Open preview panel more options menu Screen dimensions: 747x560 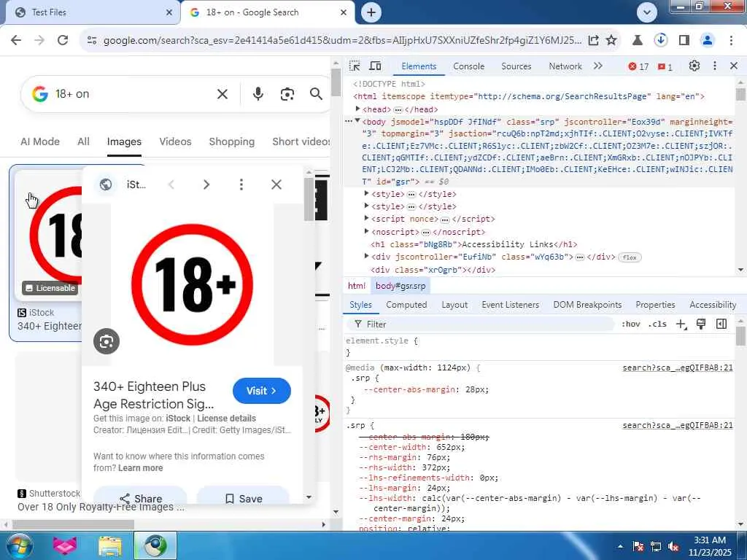[241, 184]
